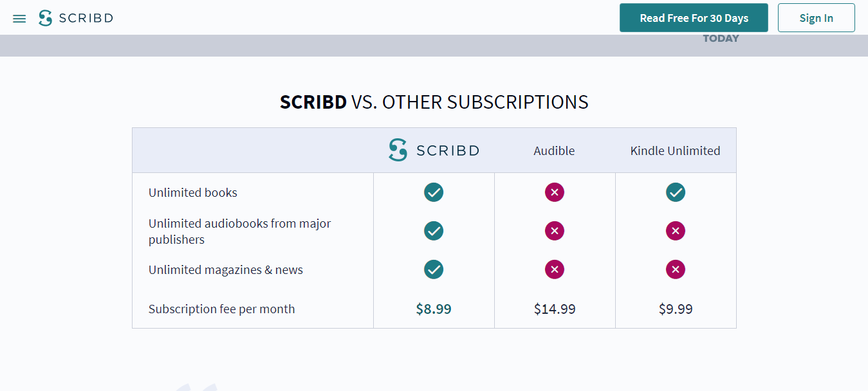Select the Audible column header
The width and height of the screenshot is (868, 391).
coord(554,150)
